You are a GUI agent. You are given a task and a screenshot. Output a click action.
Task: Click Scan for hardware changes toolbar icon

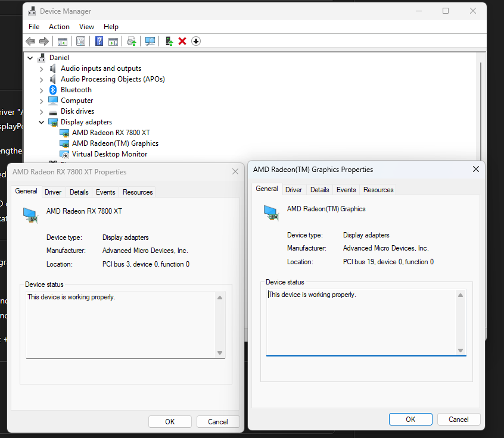coord(150,41)
